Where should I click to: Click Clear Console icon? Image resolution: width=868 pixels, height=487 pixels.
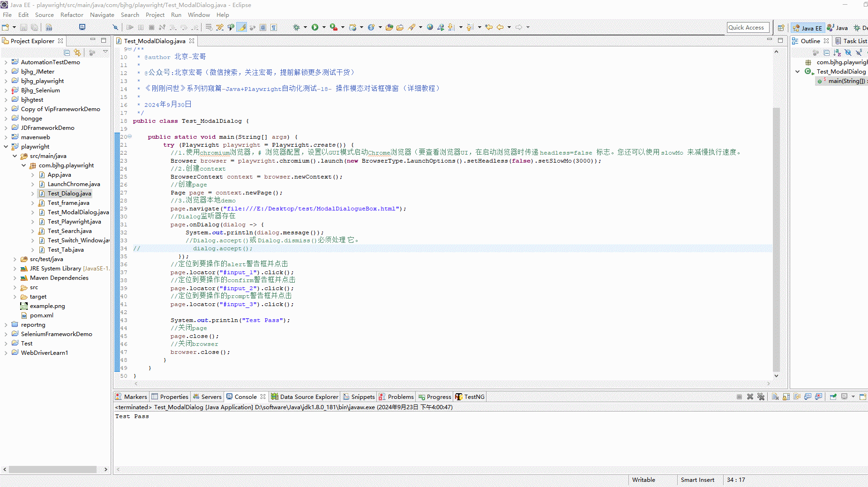775,397
